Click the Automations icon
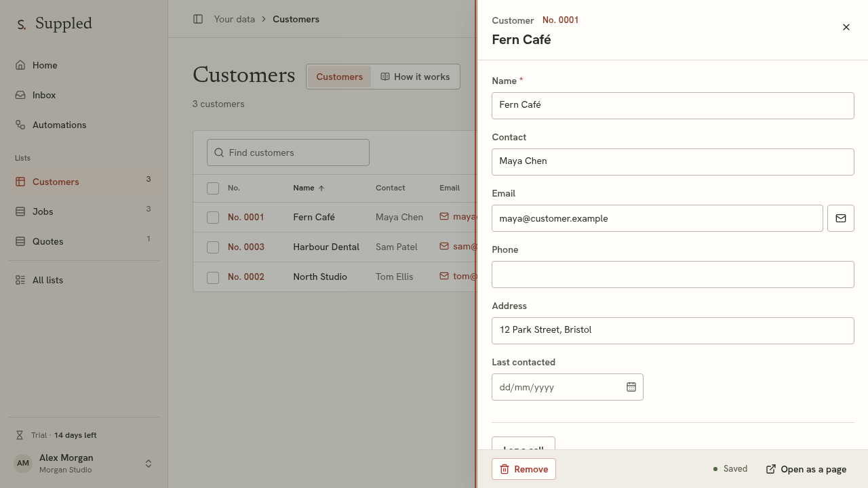The image size is (868, 488). click(x=20, y=125)
